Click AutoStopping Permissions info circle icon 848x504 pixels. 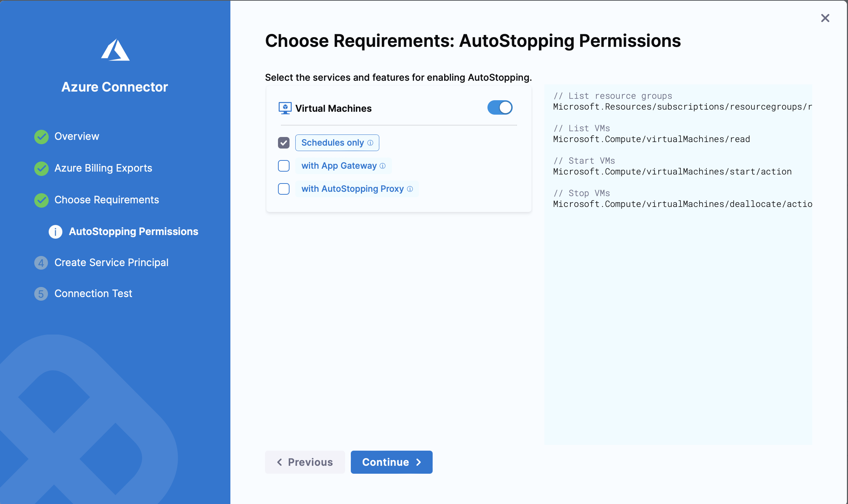[x=56, y=232]
